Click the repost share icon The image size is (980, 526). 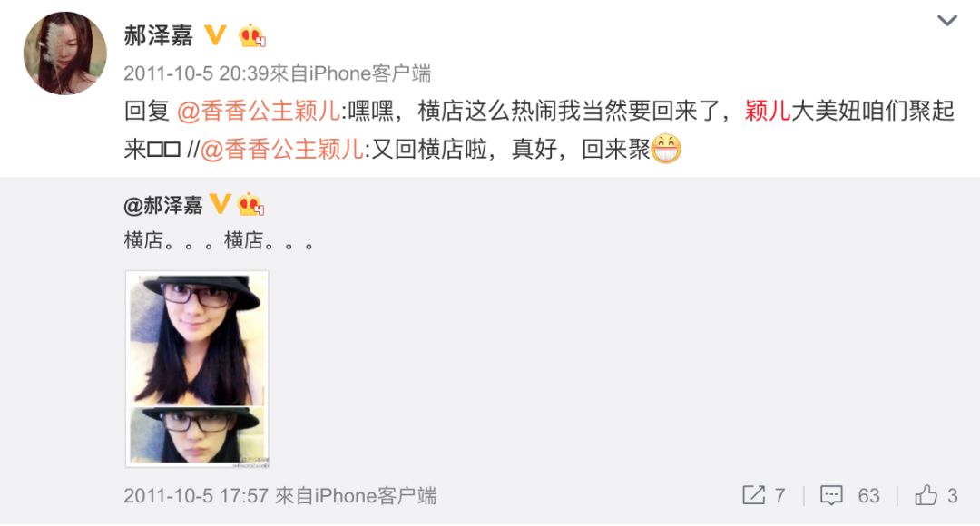point(753,495)
